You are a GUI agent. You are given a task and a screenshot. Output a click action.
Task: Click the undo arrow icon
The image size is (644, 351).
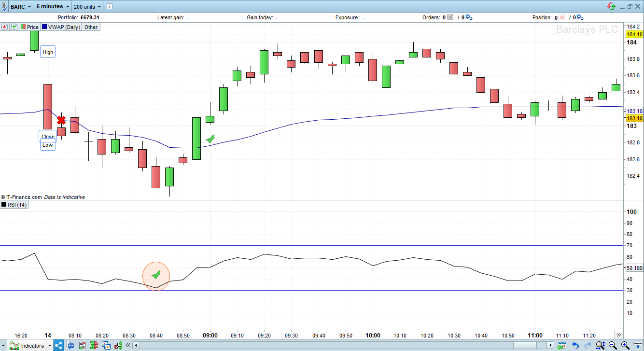[575, 345]
